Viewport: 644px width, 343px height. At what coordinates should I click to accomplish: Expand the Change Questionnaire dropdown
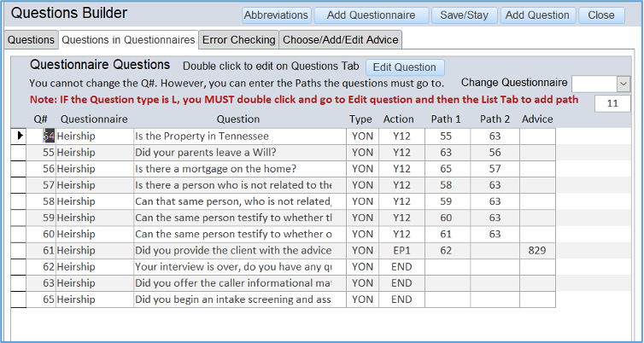[x=623, y=84]
